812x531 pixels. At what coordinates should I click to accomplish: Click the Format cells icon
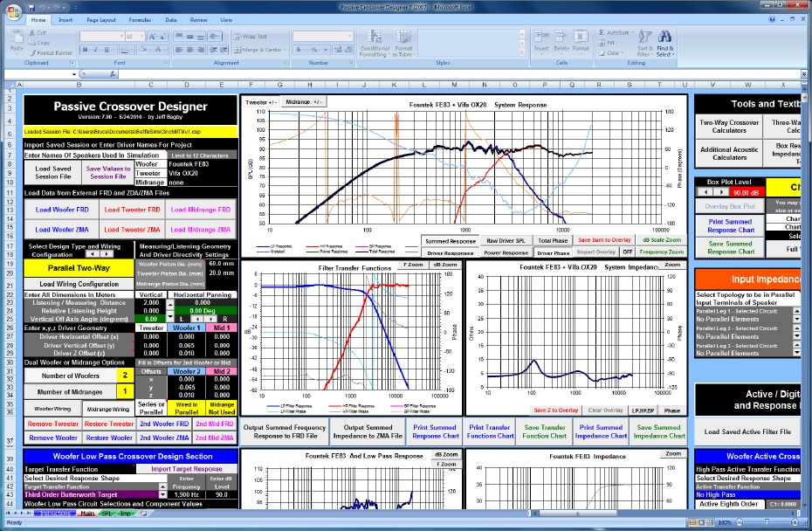pos(581,37)
